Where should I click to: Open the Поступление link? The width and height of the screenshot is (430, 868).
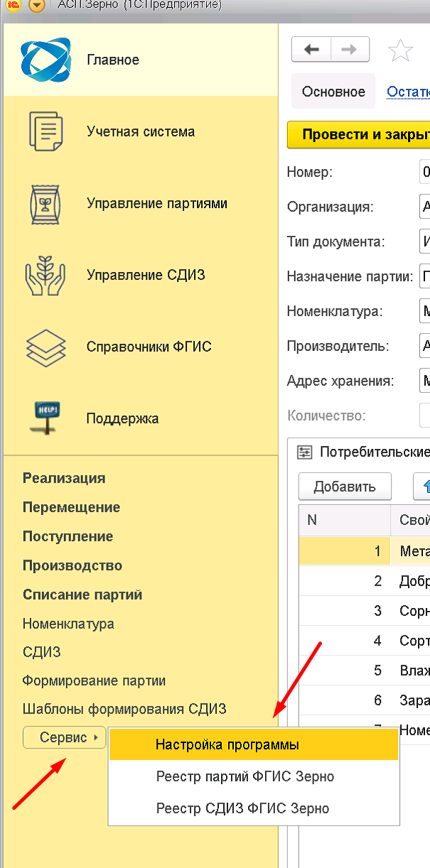point(68,536)
